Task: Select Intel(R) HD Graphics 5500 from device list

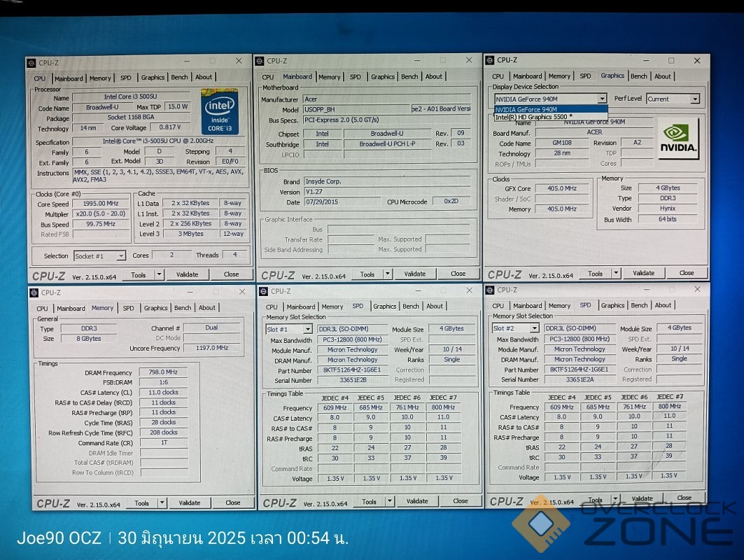Action: pos(550,117)
